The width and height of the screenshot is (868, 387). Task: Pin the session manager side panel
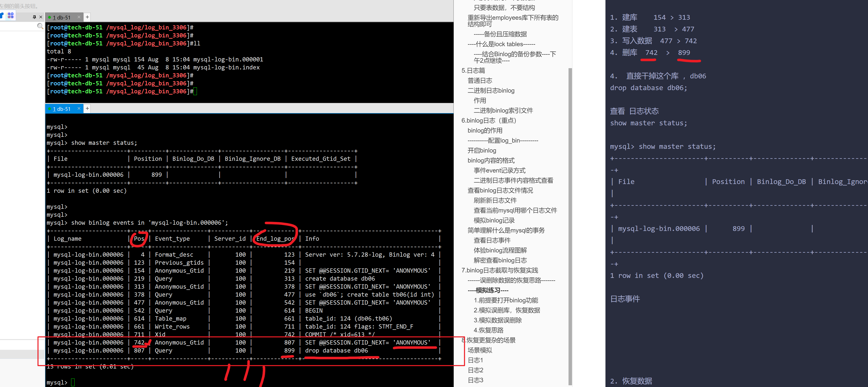pos(34,17)
